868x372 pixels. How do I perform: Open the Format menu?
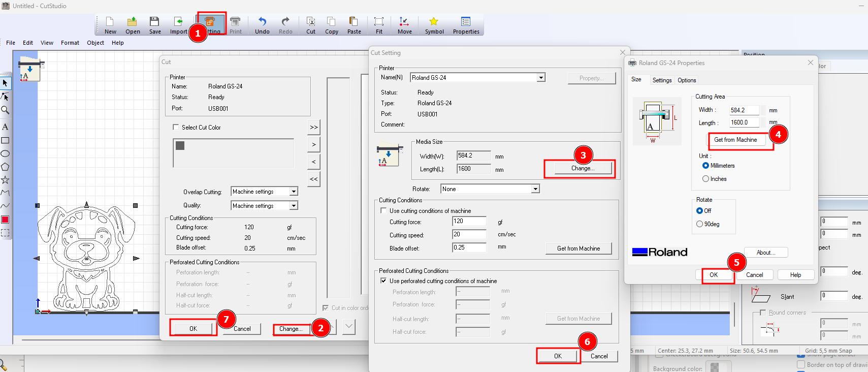(70, 43)
